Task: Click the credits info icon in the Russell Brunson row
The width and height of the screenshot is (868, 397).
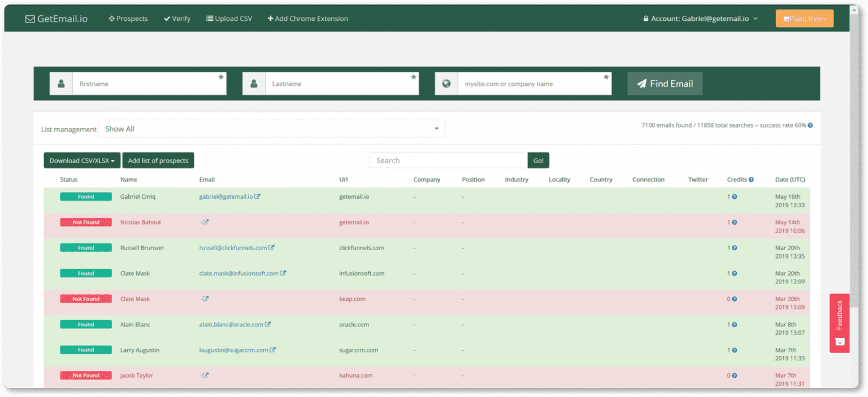Action: pos(734,248)
